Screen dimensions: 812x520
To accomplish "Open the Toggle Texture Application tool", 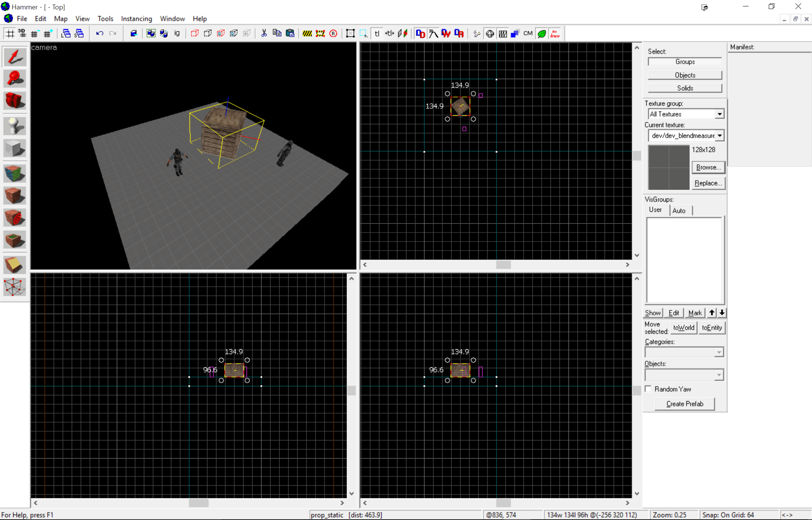I will [15, 173].
